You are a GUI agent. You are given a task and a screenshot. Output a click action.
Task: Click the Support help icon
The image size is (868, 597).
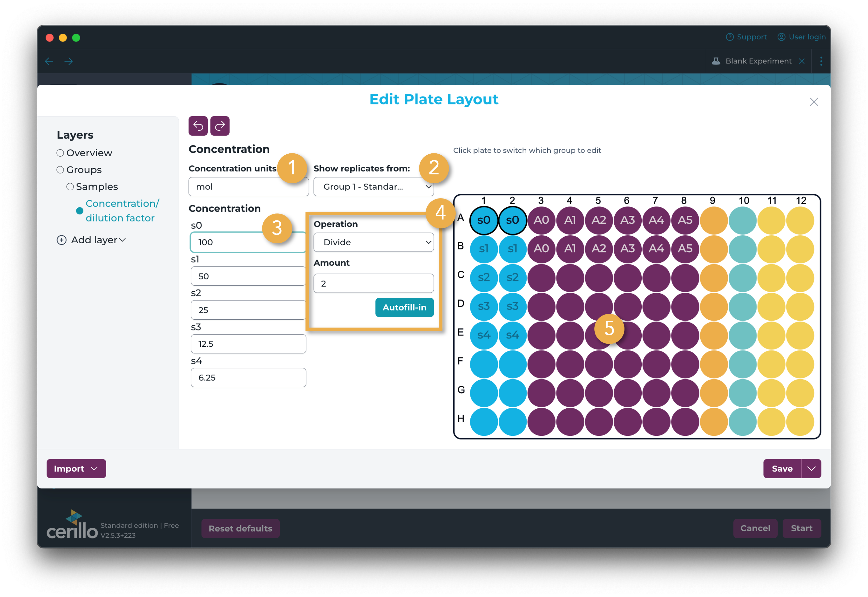click(730, 37)
